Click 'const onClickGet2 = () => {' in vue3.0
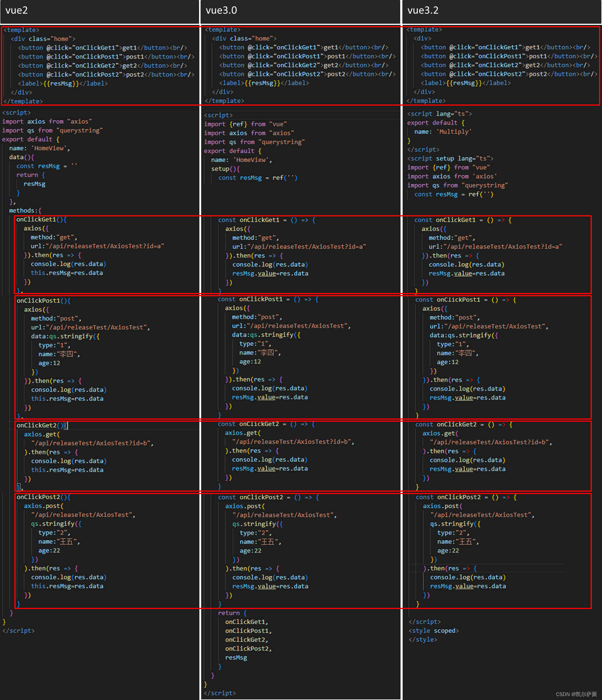The image size is (602, 700). (x=266, y=424)
